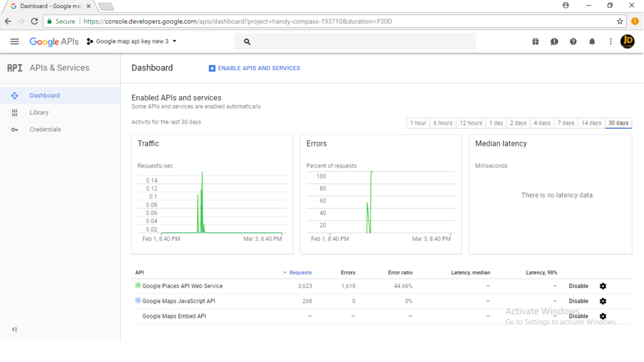Click the Secure padlock site info
Screen dimensions: 644x362
tap(61, 21)
